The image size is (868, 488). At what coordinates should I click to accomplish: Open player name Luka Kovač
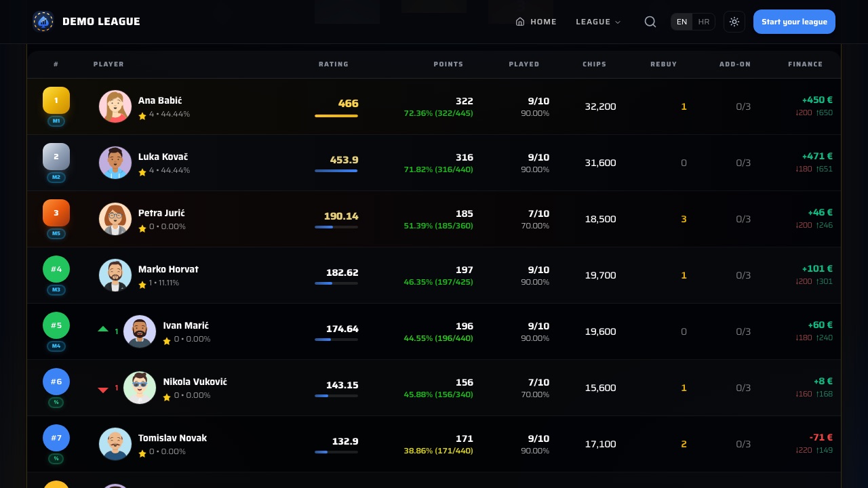163,157
